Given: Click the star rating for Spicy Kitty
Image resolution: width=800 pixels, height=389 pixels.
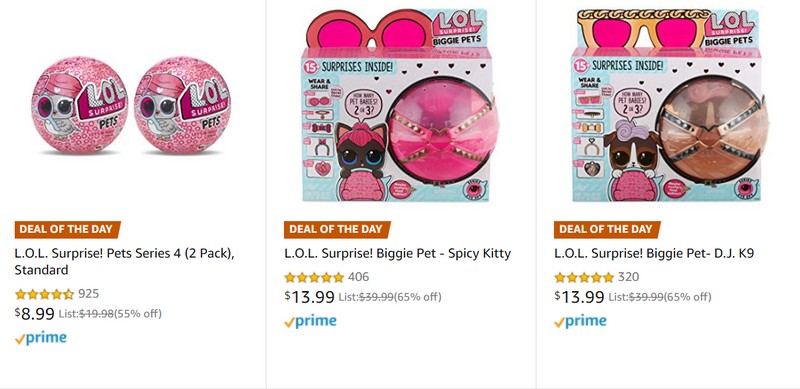Looking at the screenshot, I should [x=314, y=278].
